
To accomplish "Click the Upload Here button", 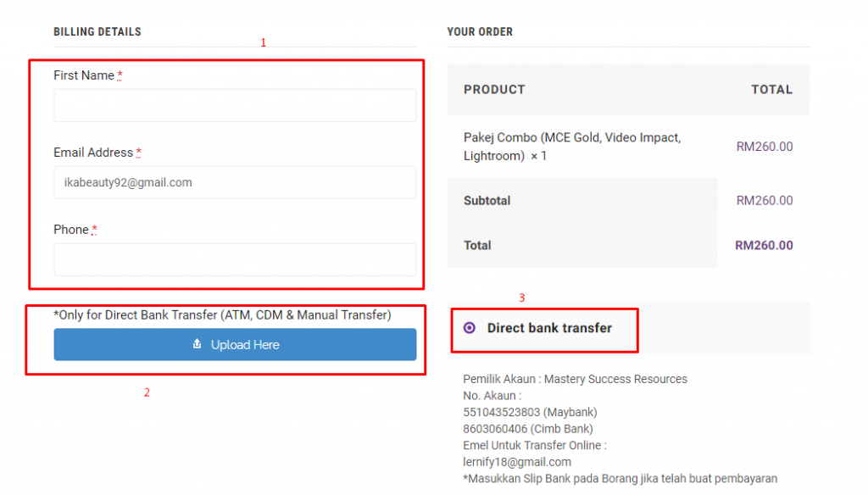I will tap(235, 344).
